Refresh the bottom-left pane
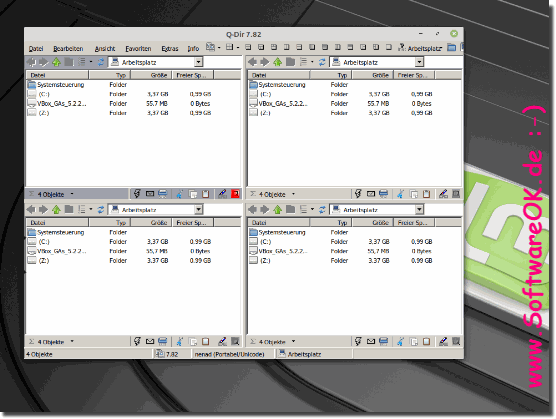The height and width of the screenshot is (419, 556). tap(101, 210)
